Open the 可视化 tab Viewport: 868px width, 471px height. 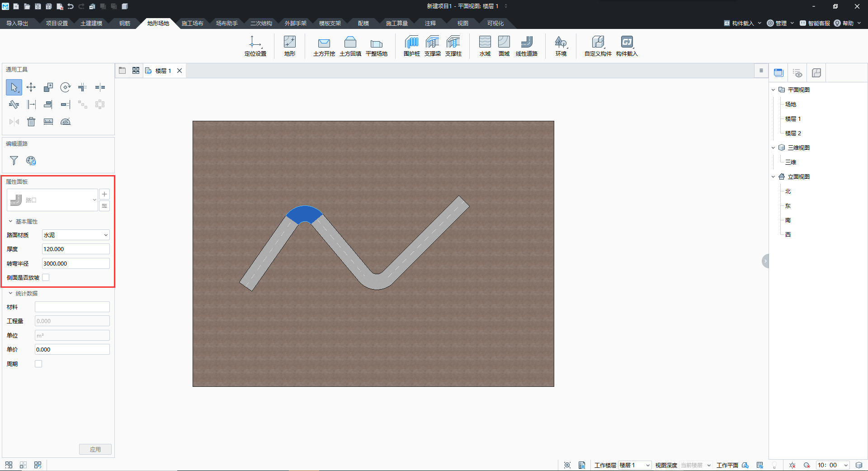pyautogui.click(x=495, y=23)
